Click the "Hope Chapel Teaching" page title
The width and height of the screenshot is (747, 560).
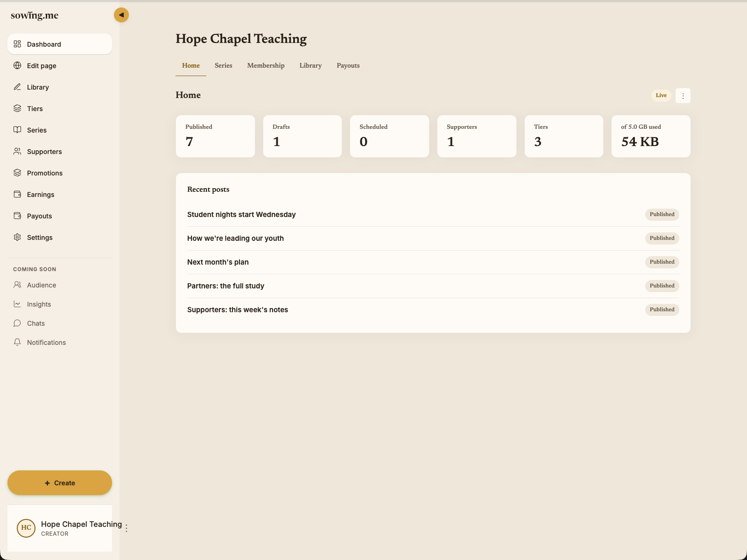click(x=241, y=39)
